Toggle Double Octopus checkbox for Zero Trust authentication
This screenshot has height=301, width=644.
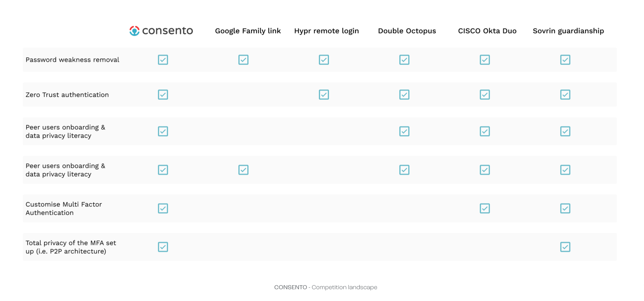(405, 95)
